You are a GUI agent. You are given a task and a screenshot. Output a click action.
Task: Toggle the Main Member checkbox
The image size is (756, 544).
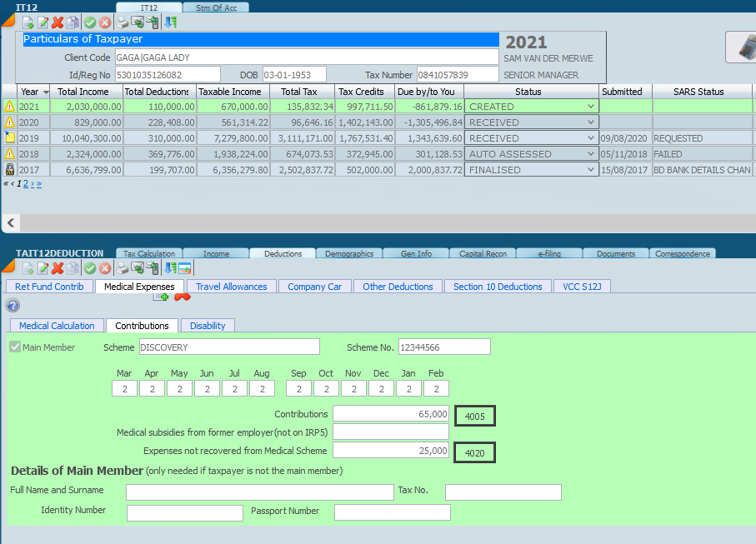[15, 347]
